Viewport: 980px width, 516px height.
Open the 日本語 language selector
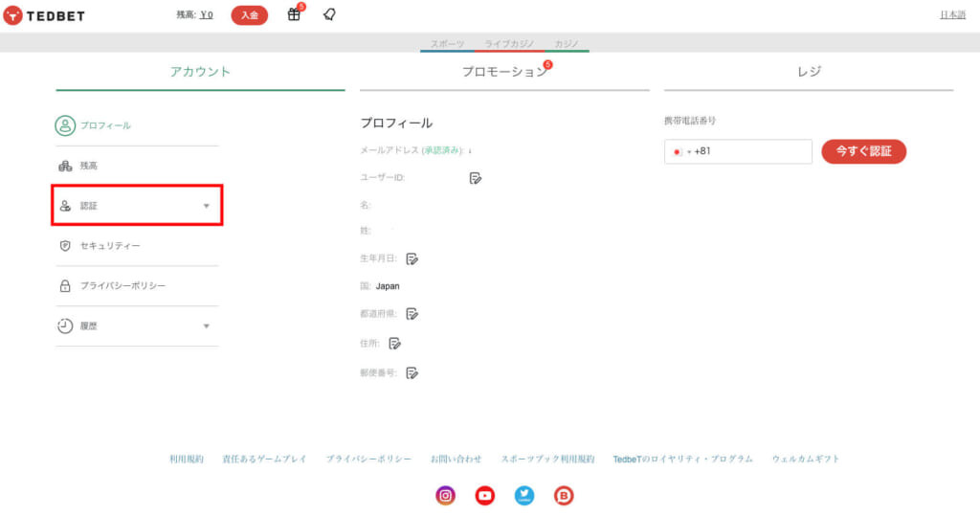[952, 15]
